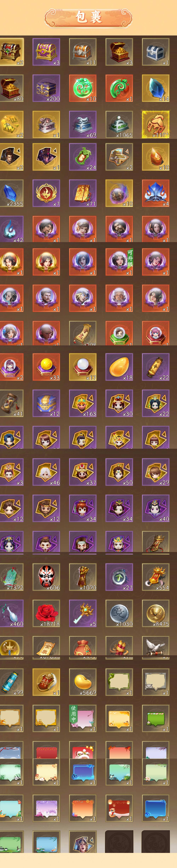177x868 pixels.
Task: Select the gold trophy item x8475
Action: click(x=155, y=613)
